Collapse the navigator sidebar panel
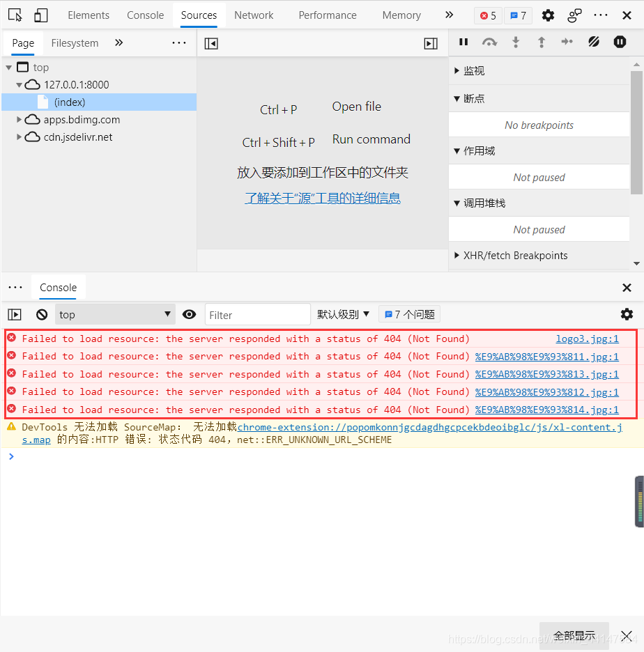The image size is (644, 652). click(211, 42)
